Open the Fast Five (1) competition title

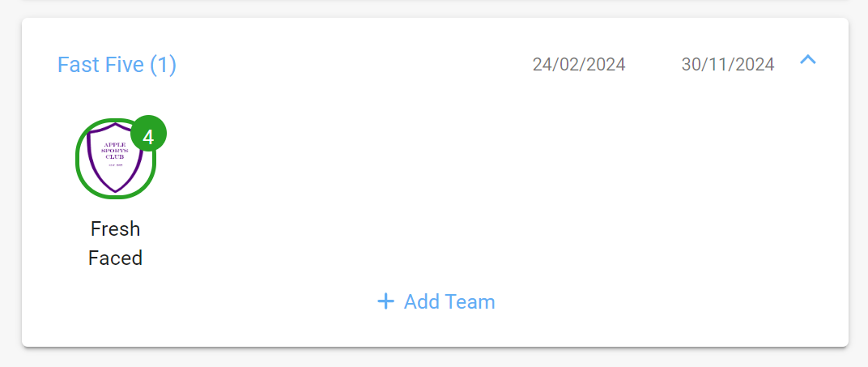(x=117, y=65)
